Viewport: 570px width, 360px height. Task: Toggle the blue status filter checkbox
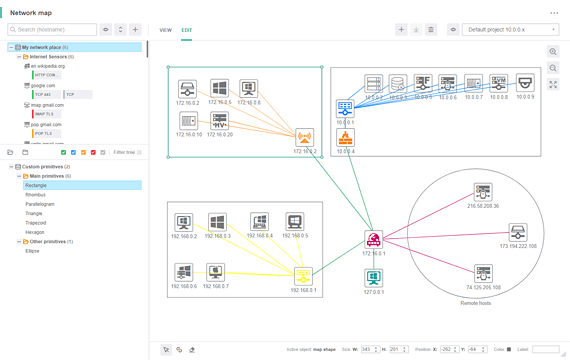tap(73, 152)
